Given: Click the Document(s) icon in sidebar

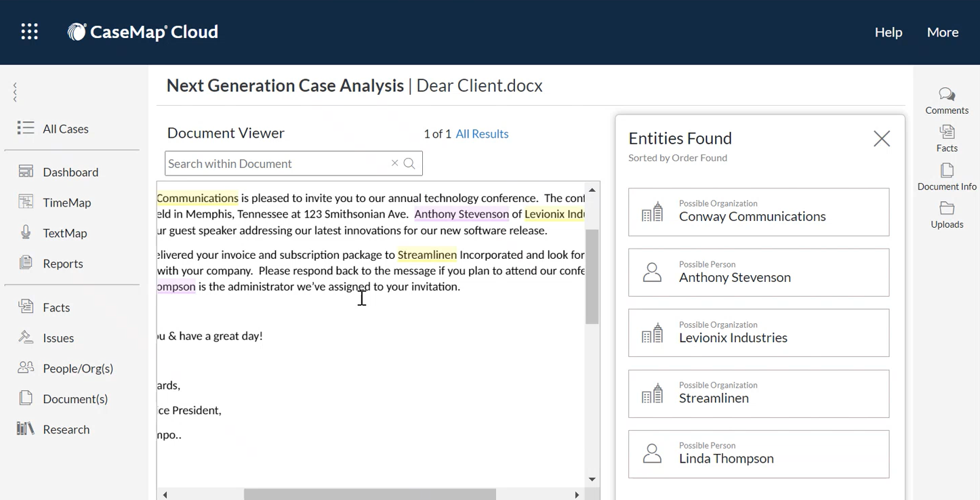Looking at the screenshot, I should tap(26, 398).
